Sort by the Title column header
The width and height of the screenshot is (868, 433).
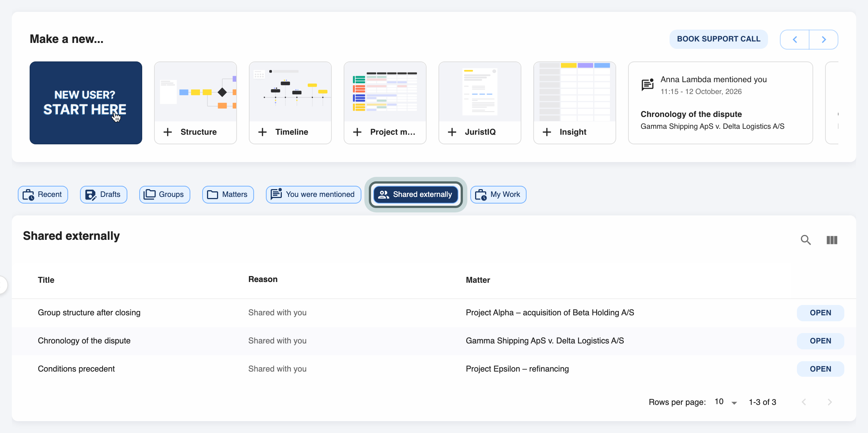46,280
